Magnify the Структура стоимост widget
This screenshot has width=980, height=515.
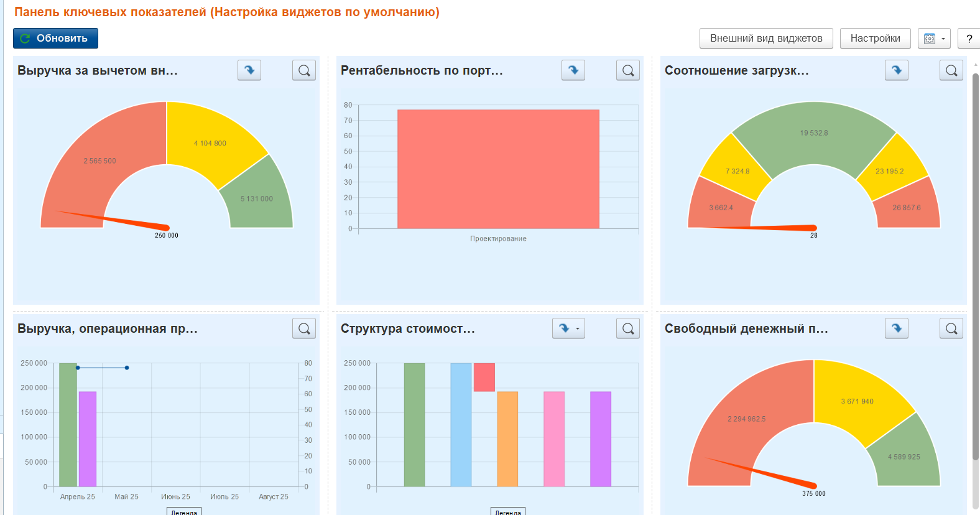(628, 328)
